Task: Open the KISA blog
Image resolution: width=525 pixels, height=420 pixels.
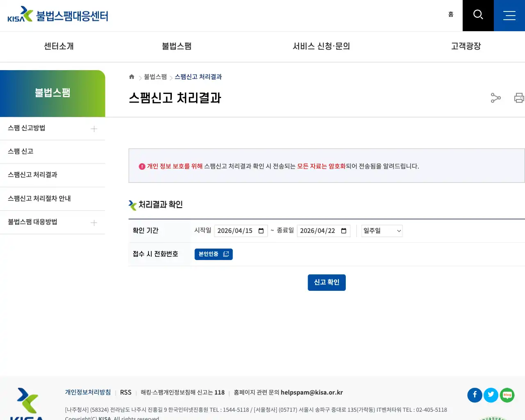Action: tap(507, 395)
